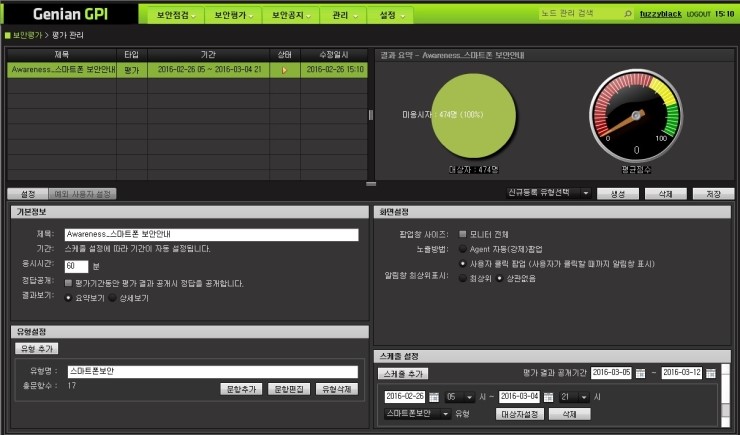This screenshot has height=435, width=740.
Task: Open calendar for schedule end date 2016-03-04
Action: [548, 397]
